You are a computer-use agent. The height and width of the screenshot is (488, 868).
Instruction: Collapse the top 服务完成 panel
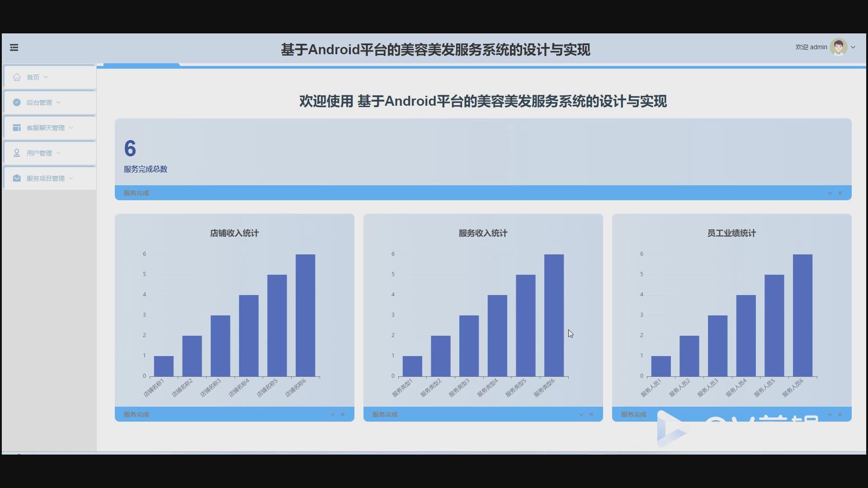(x=830, y=193)
